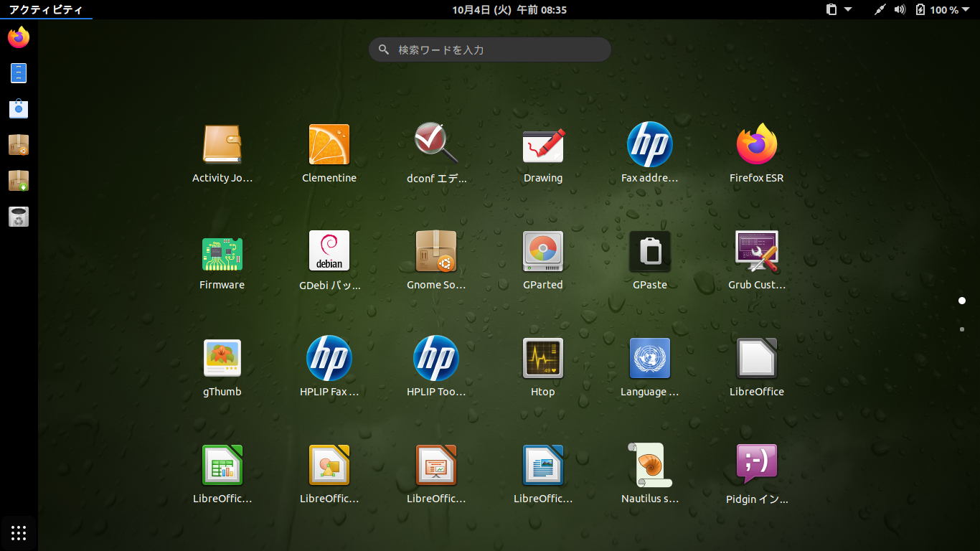Open the dconf editor app
980x551 pixels.
(436, 144)
